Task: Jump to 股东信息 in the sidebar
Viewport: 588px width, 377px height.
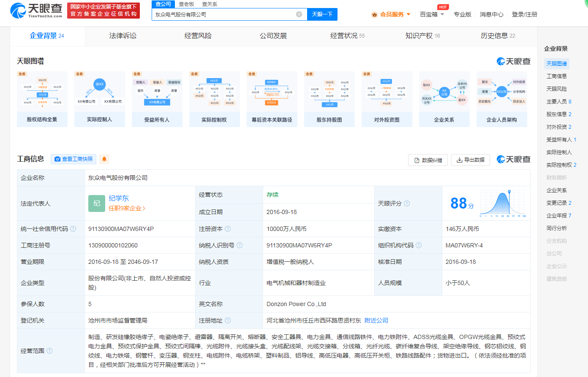Action: tap(559, 114)
